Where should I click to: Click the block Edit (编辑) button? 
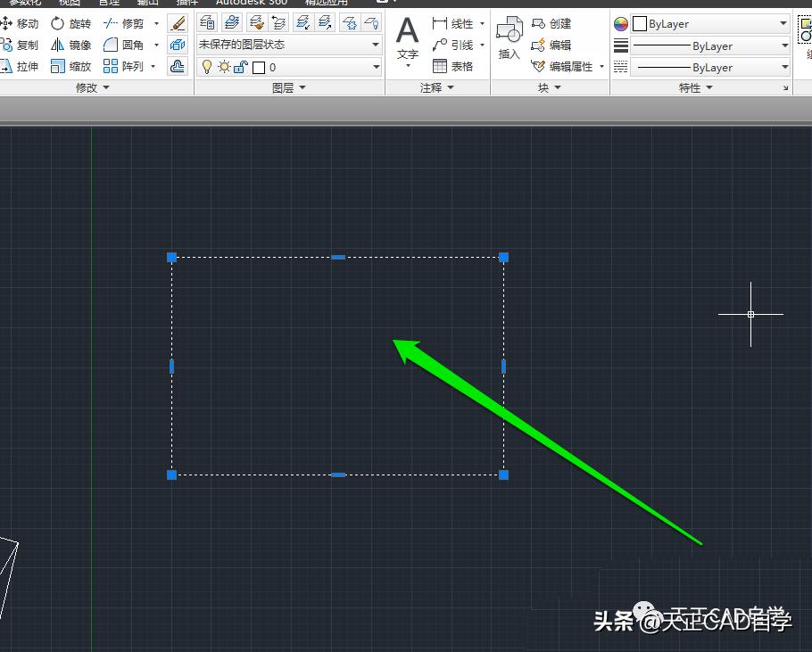551,45
